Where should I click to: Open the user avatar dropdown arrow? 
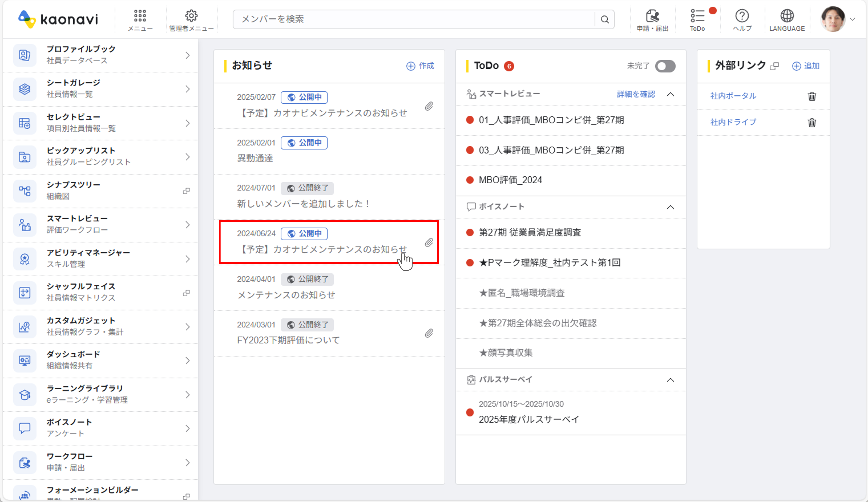pos(853,19)
